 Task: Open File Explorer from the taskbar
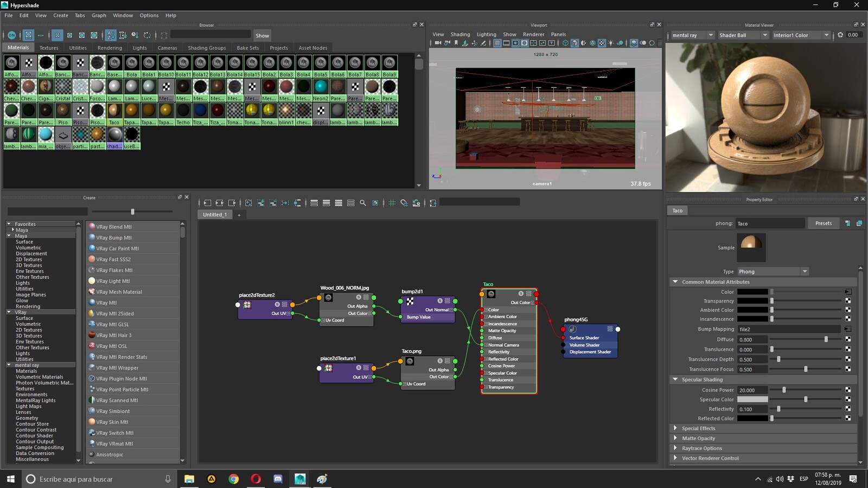[189, 479]
